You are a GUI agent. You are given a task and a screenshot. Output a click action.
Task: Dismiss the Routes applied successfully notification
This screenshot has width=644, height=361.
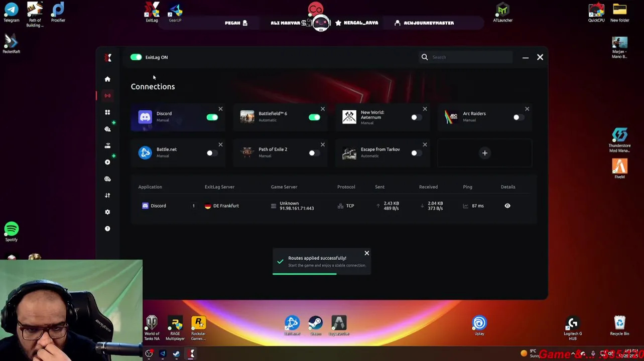367,253
